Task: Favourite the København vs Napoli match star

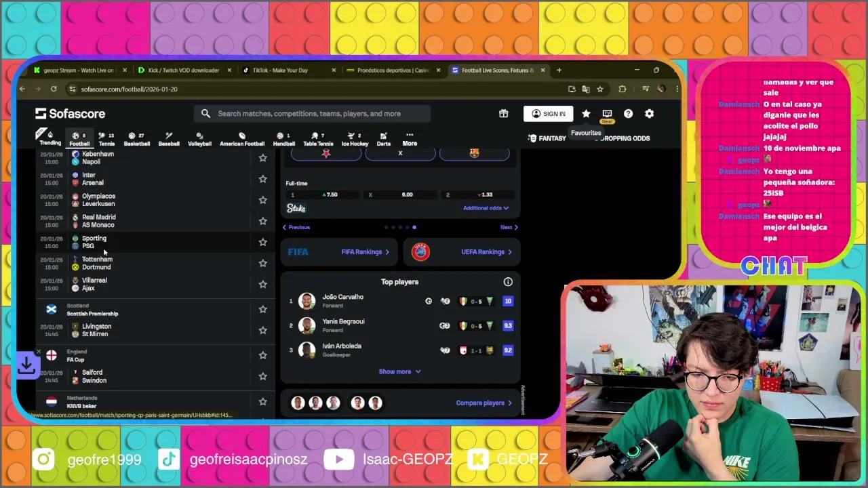Action: (262, 158)
